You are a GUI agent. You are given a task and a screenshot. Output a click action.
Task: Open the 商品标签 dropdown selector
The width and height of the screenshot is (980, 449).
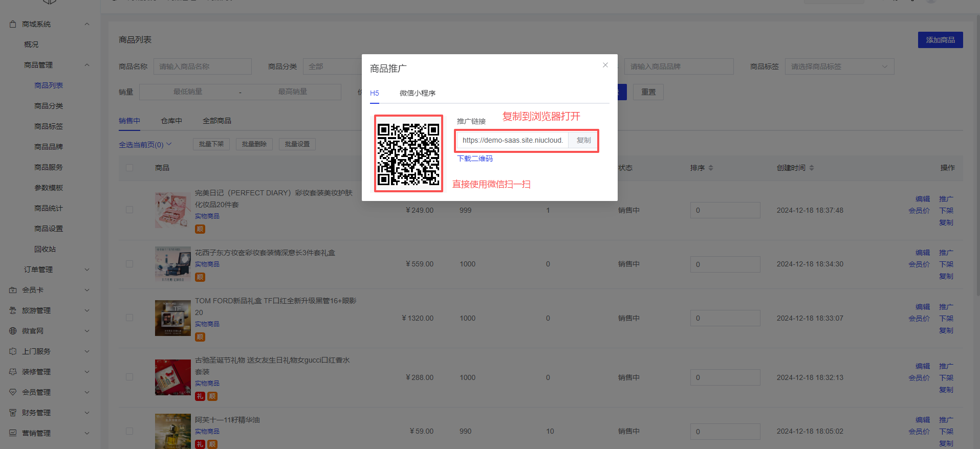839,66
